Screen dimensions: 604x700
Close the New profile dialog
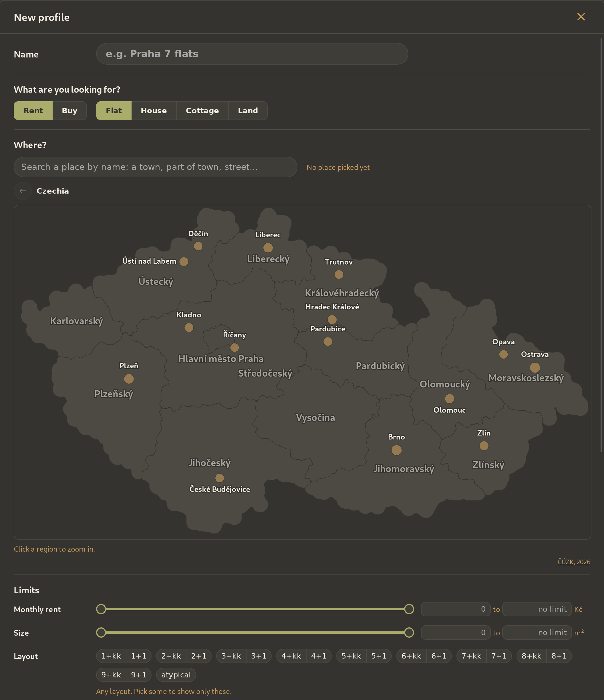(581, 17)
